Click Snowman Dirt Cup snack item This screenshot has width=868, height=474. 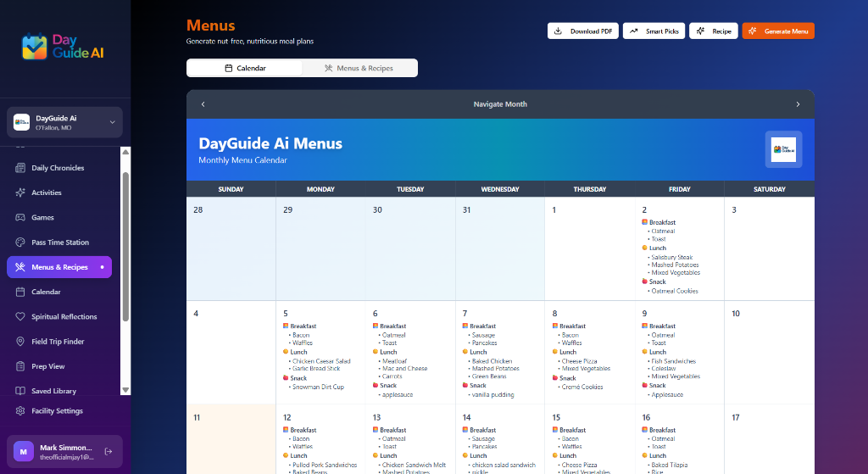319,387
